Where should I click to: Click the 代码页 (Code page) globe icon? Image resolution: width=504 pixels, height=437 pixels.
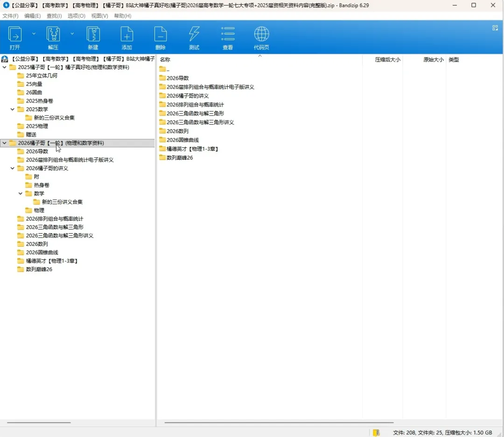(x=262, y=35)
